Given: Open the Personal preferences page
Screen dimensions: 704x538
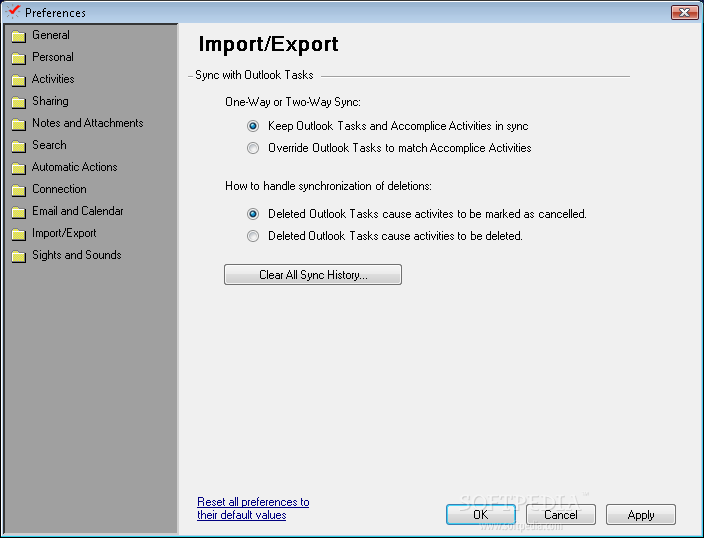Looking at the screenshot, I should click(x=53, y=57).
